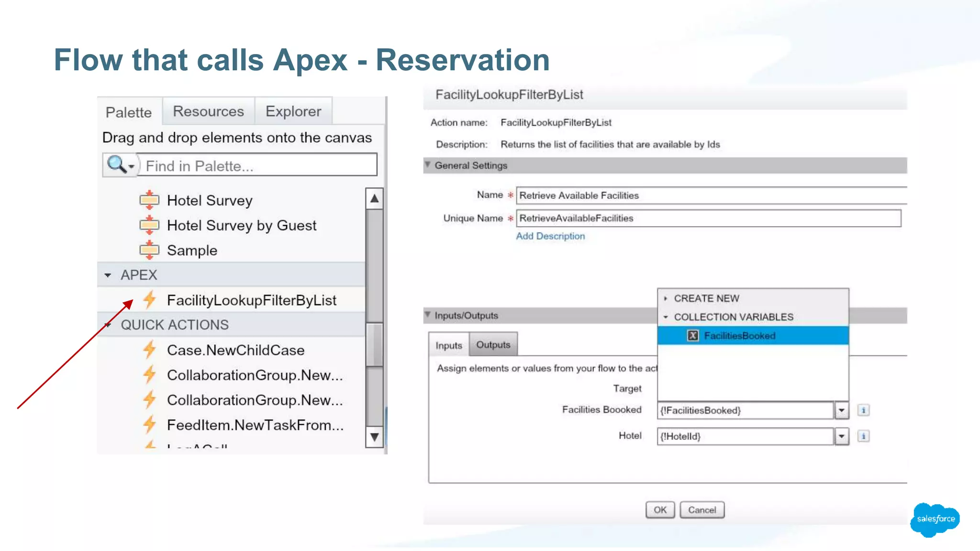Screen dimensions: 980x551
Task: Click the OK button
Action: tap(660, 509)
